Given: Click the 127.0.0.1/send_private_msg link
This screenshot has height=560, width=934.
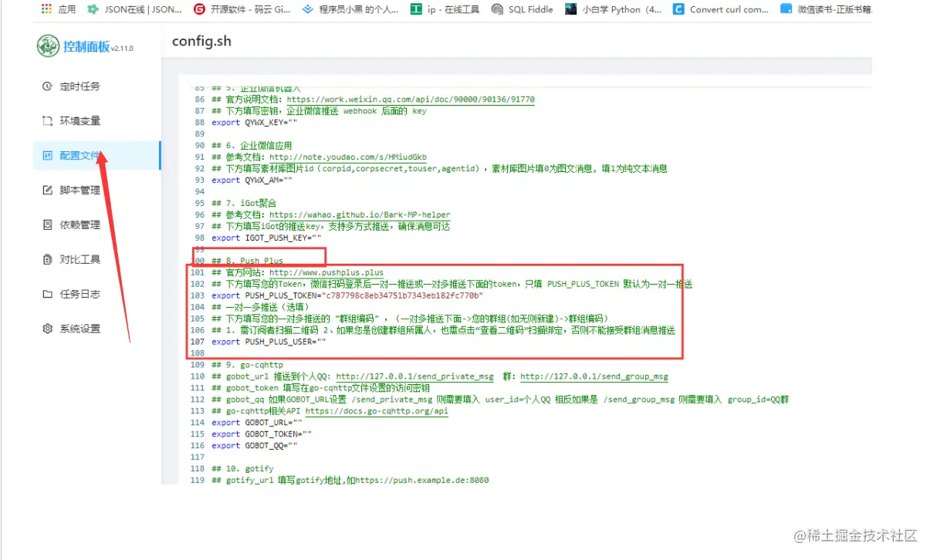Looking at the screenshot, I should (x=415, y=377).
